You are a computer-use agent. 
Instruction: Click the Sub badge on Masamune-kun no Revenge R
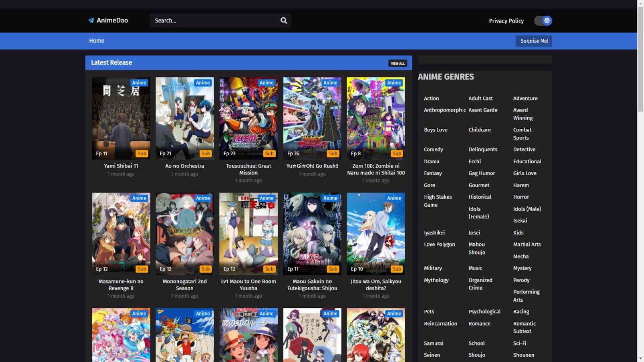click(x=142, y=269)
